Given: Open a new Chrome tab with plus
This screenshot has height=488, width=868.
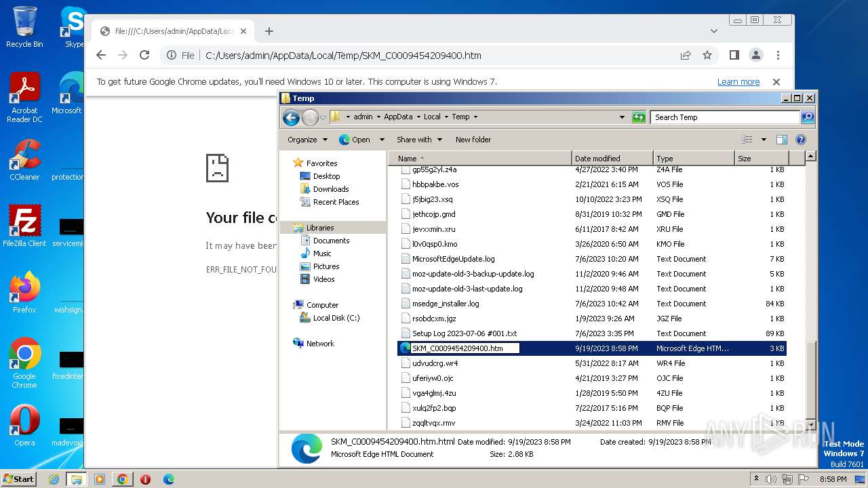Looking at the screenshot, I should click(269, 31).
